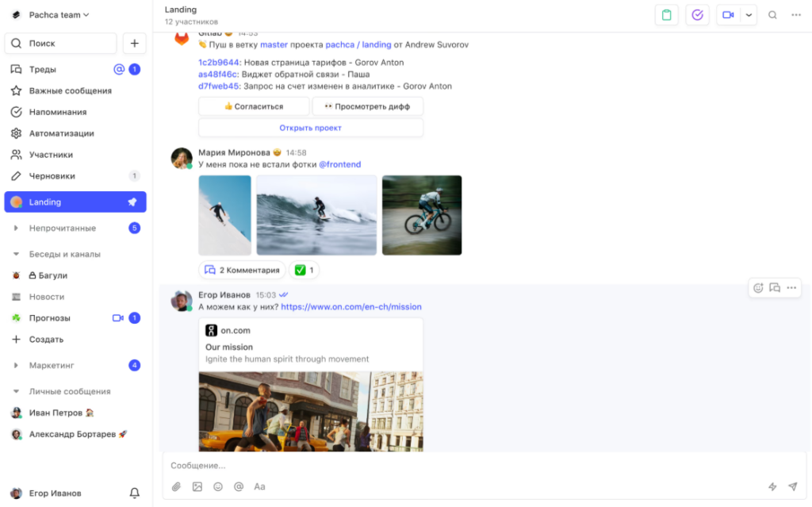Open the skier photo thumbnail
812x507 pixels.
(x=224, y=215)
